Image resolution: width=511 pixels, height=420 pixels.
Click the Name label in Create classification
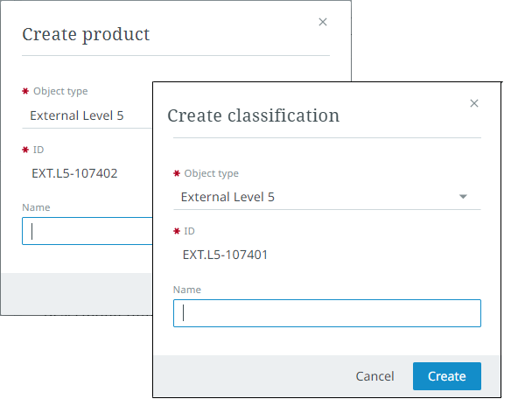[x=187, y=290]
